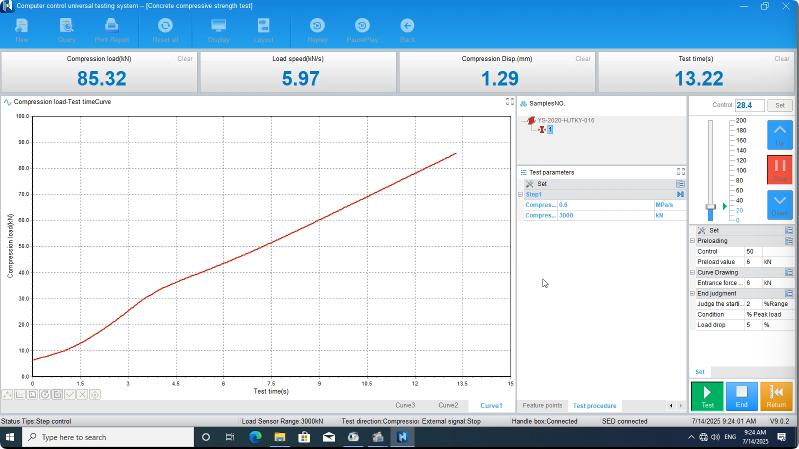The width and height of the screenshot is (799, 449).
Task: Click the red sample icon of YS-2020-HJTKY-016
Action: (x=531, y=120)
